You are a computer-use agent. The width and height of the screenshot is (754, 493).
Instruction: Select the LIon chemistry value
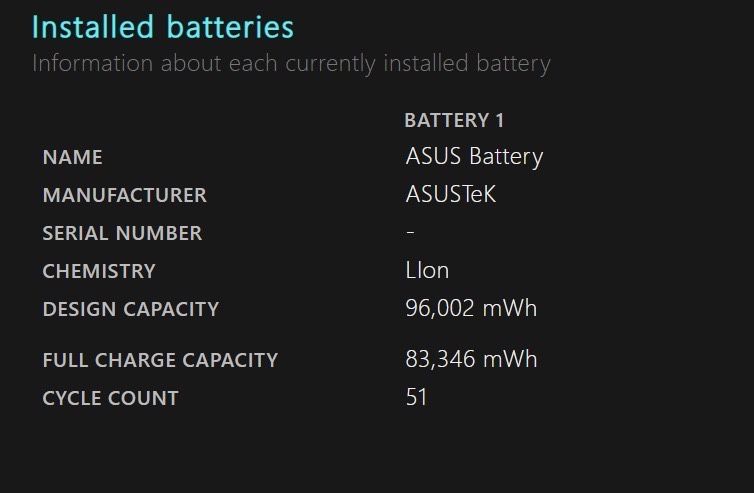tap(427, 270)
